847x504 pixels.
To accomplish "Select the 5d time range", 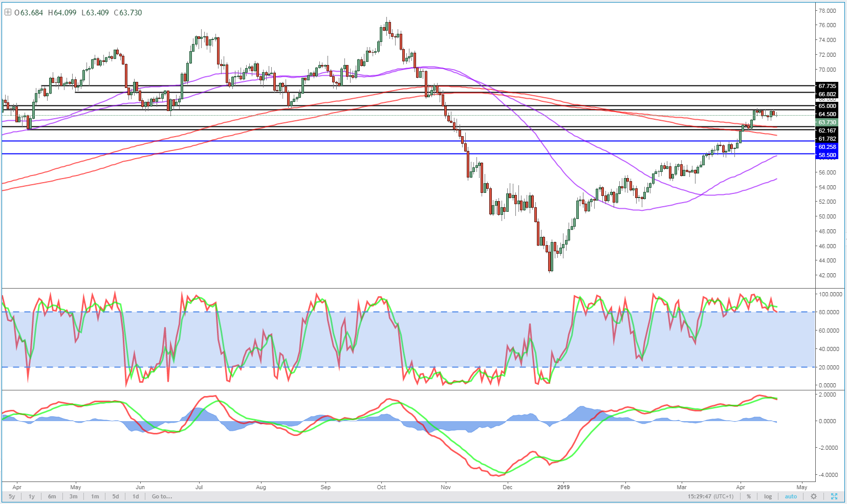I will (116, 496).
